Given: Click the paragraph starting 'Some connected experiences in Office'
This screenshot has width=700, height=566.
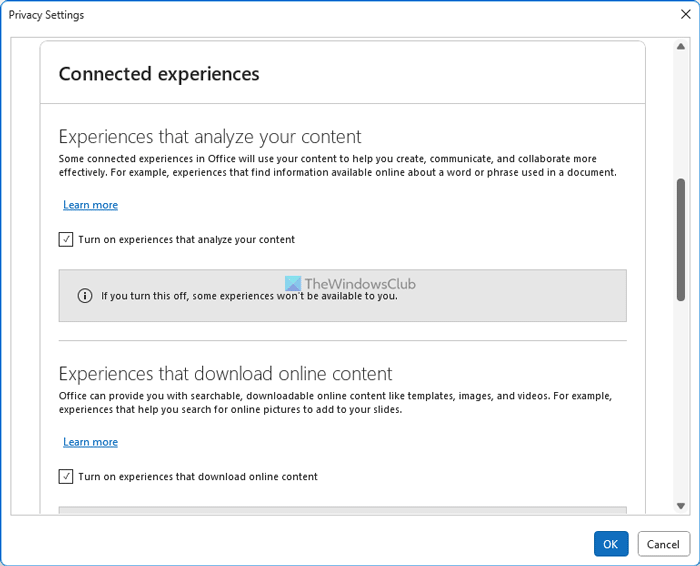Looking at the screenshot, I should pyautogui.click(x=338, y=165).
